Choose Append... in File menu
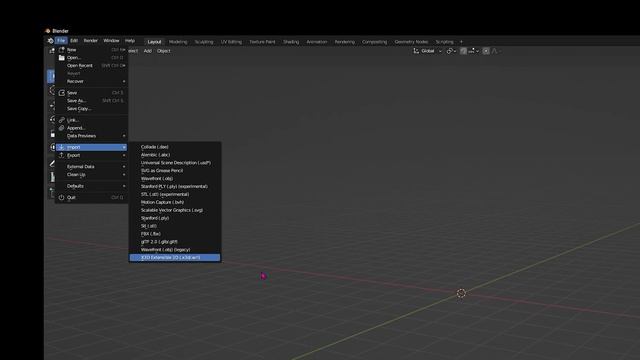Image resolution: width=640 pixels, height=360 pixels. pos(91,128)
